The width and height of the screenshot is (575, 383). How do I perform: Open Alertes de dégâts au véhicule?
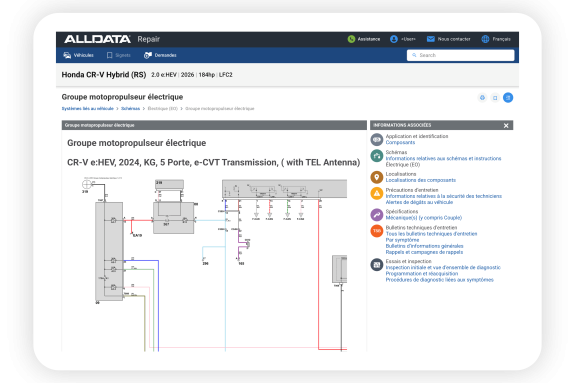tap(419, 202)
